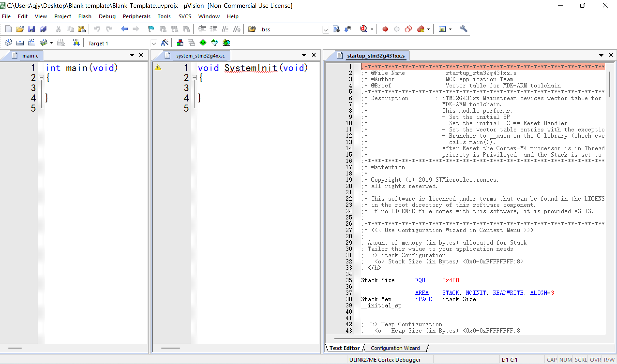Click the Unindent selected lines icon

coord(213,29)
